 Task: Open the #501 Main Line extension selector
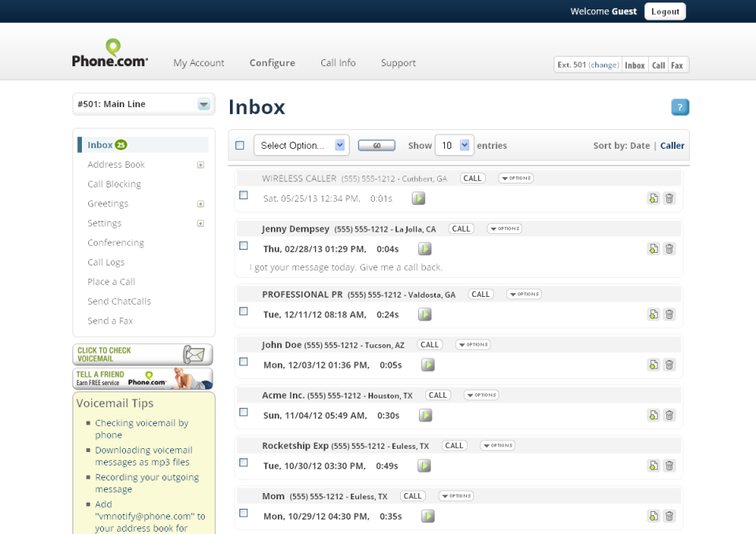(143, 103)
